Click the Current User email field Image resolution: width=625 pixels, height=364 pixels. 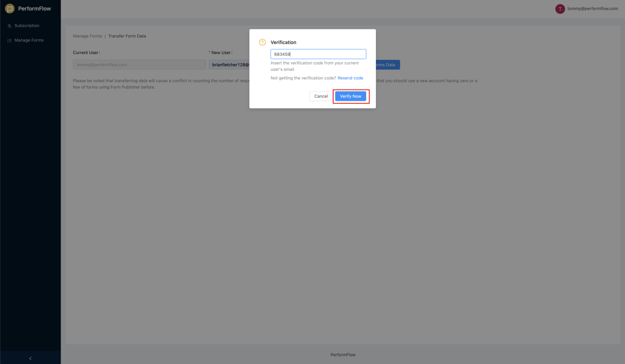click(x=139, y=64)
